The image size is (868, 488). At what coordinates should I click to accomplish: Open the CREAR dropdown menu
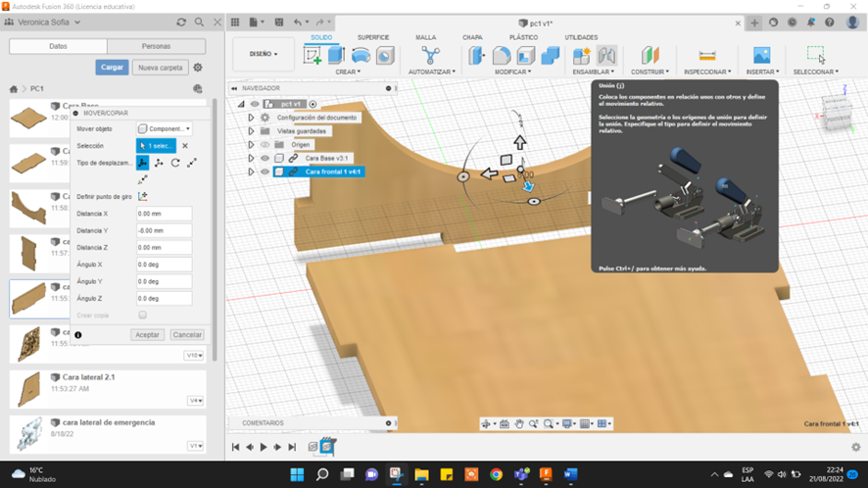coord(348,72)
